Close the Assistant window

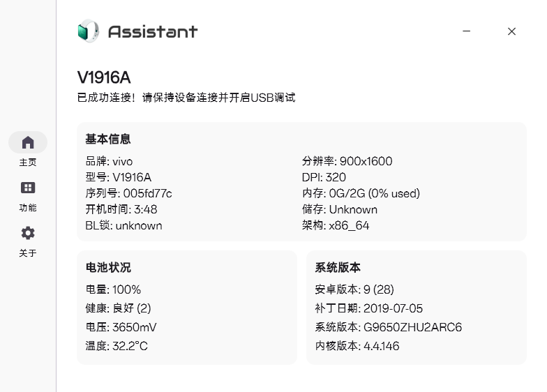[x=511, y=31]
